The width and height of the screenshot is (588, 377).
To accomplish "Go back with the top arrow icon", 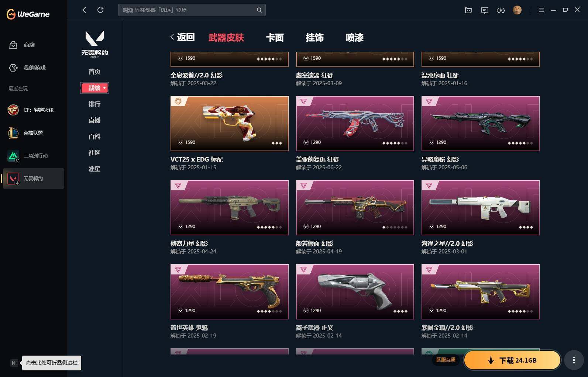I will point(84,10).
